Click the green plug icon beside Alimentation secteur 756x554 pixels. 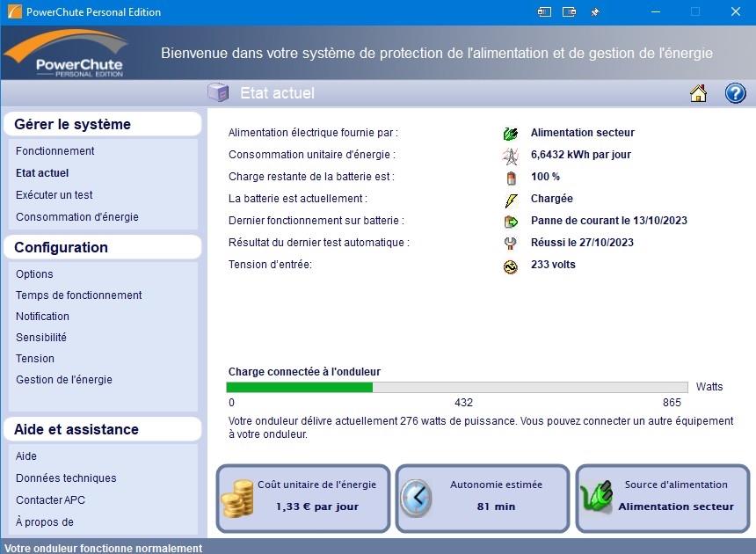click(511, 133)
